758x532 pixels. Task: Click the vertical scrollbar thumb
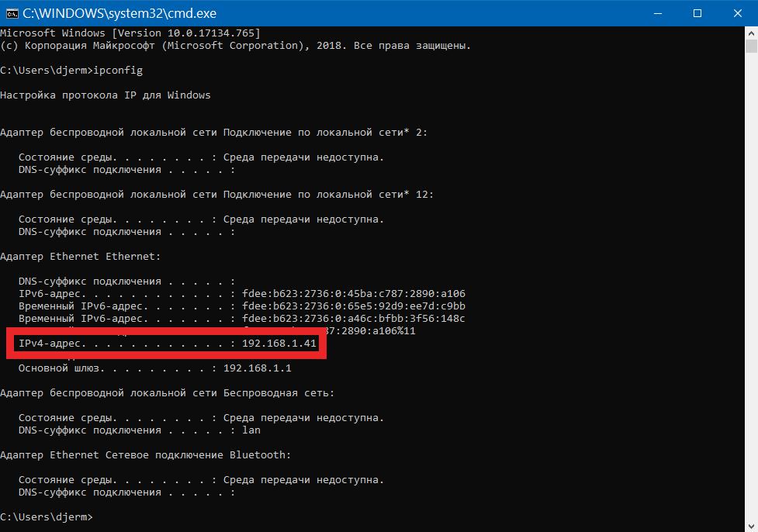(751, 48)
